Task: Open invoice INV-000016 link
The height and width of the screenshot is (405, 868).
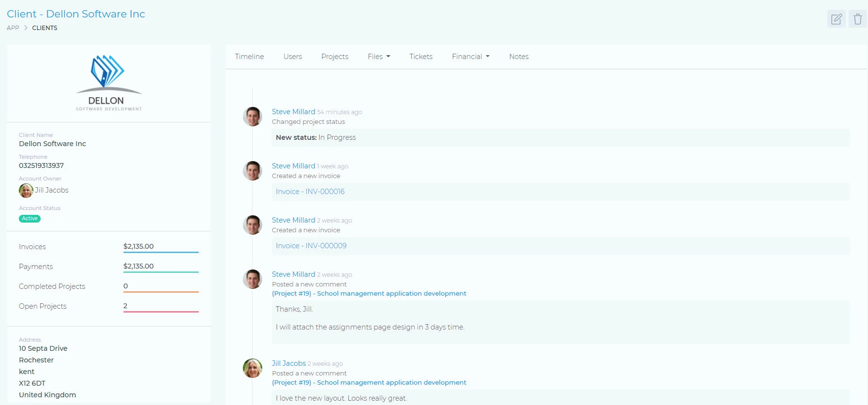Action: pyautogui.click(x=310, y=192)
